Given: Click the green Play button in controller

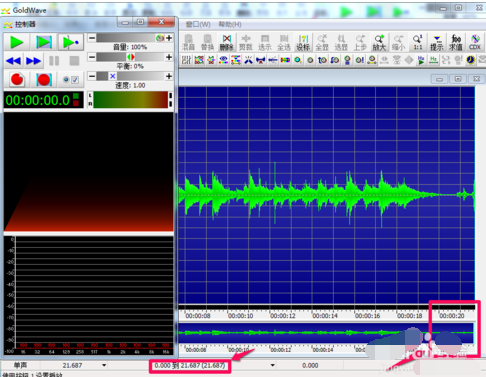Looking at the screenshot, I should point(17,42).
